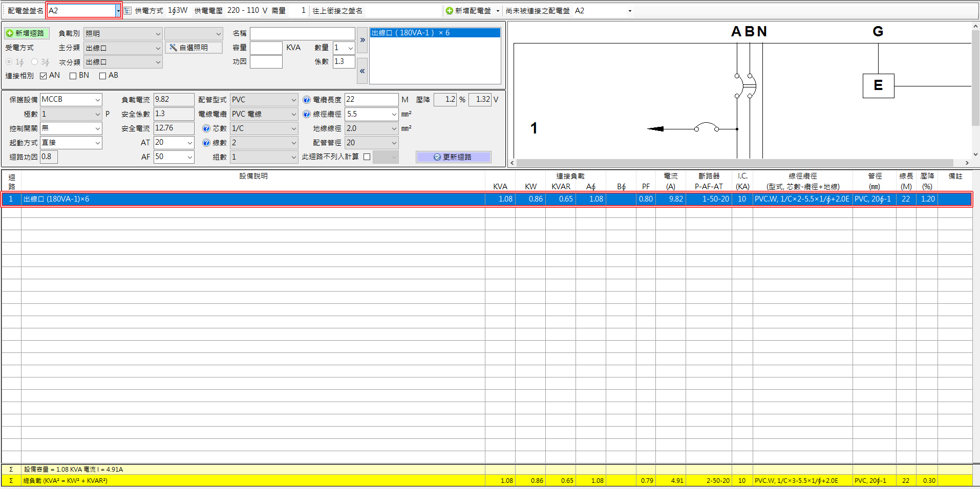The width and height of the screenshot is (980, 489).
Task: Click the panel tree icon beside A2 name
Action: click(x=127, y=11)
